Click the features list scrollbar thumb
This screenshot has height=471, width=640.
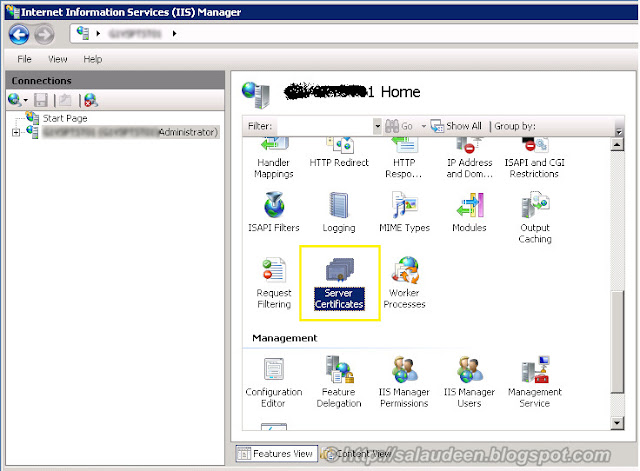tap(617, 342)
